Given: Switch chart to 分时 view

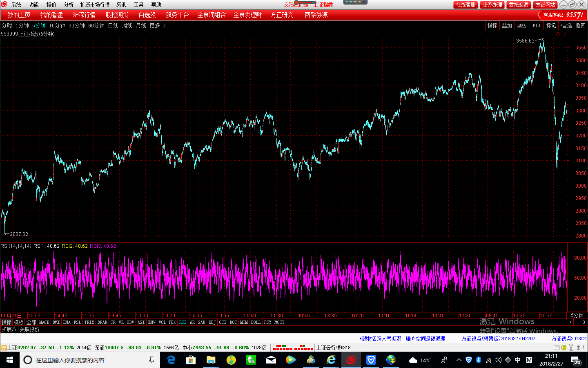Looking at the screenshot, I should [7, 25].
